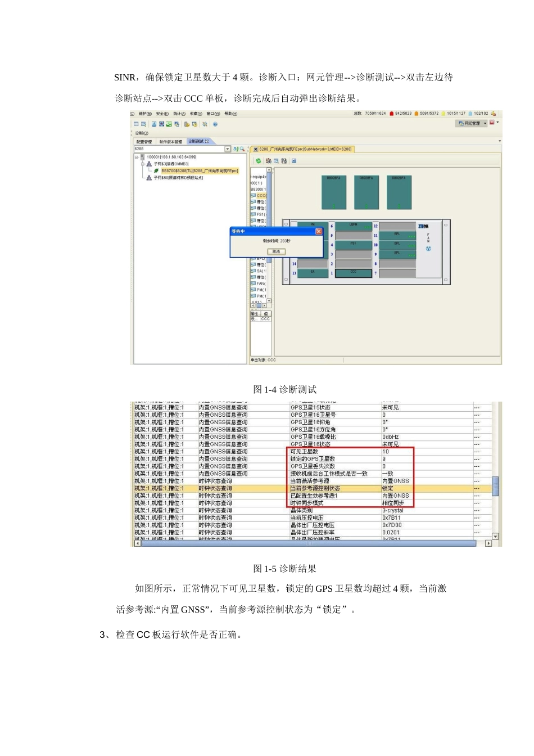
Task: Click the orange major alarm counter icon
Action: [417, 114]
